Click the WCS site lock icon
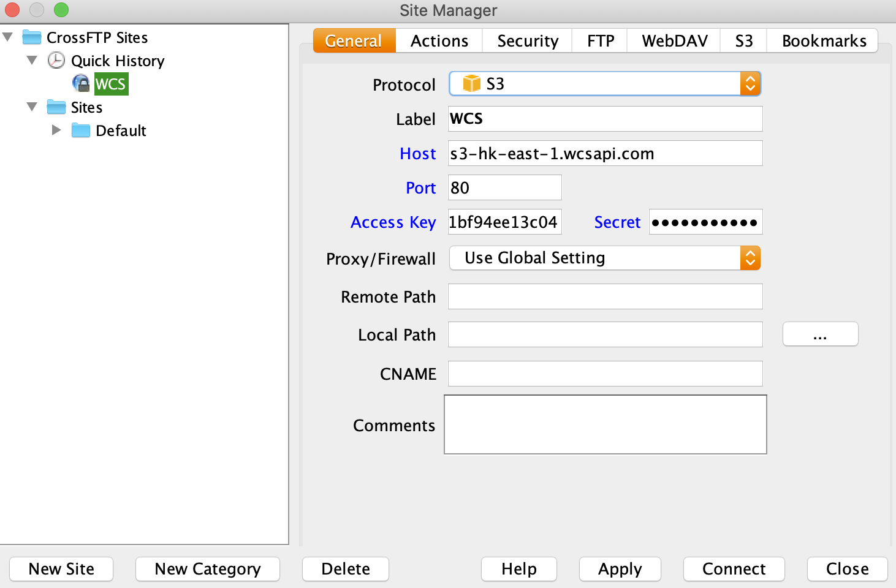The width and height of the screenshot is (896, 588). pos(81,83)
